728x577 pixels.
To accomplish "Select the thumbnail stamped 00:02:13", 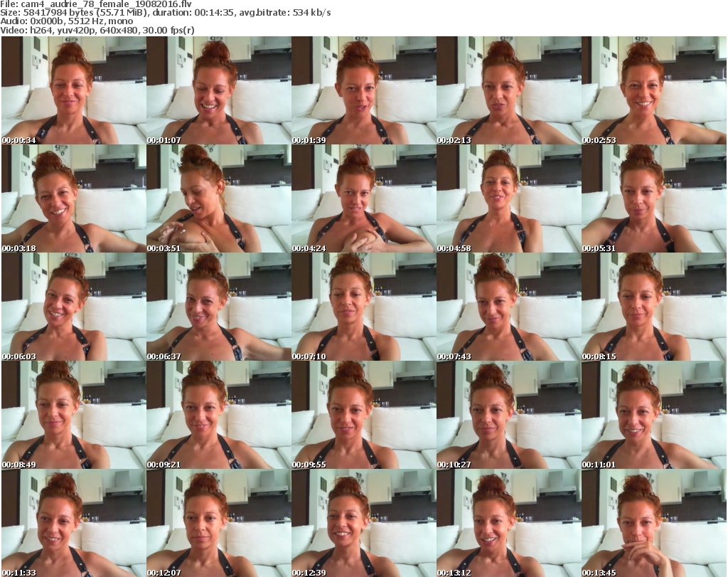I will [x=509, y=90].
